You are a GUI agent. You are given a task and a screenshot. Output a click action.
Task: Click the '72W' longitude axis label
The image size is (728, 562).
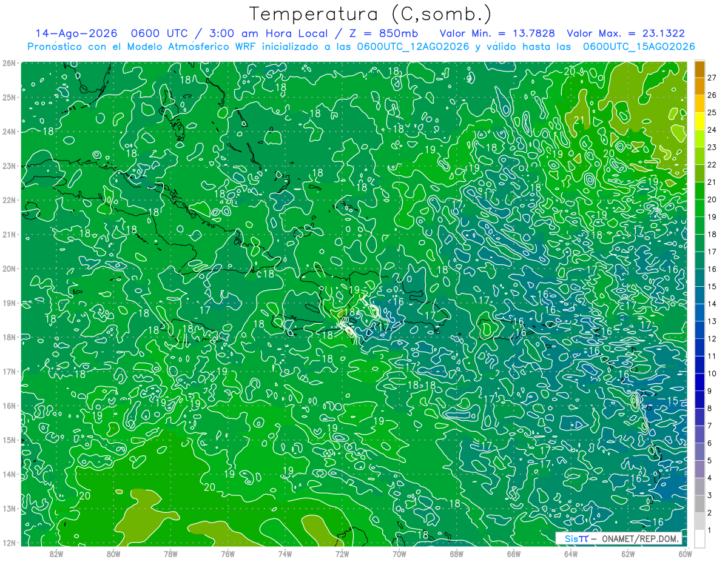click(x=342, y=553)
